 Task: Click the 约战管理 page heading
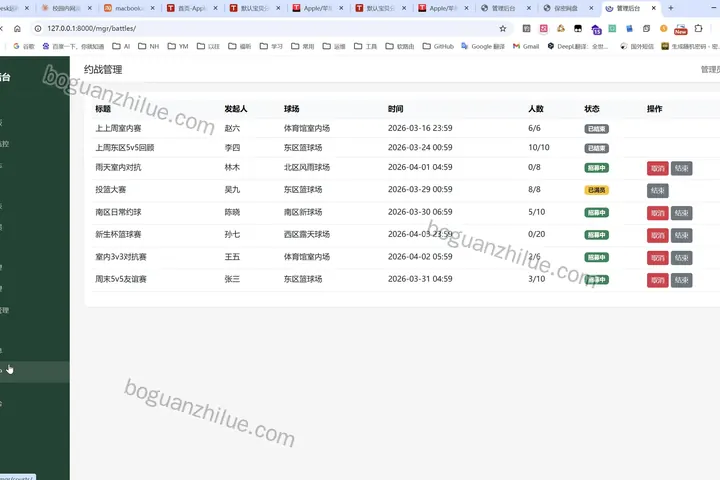click(x=103, y=70)
